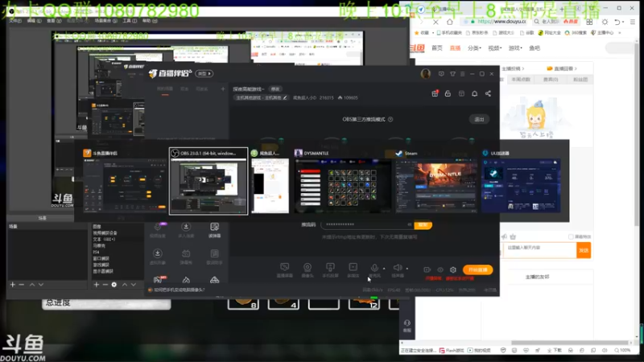
Task: Open 直播 on the Douyu site nav
Action: tap(455, 48)
